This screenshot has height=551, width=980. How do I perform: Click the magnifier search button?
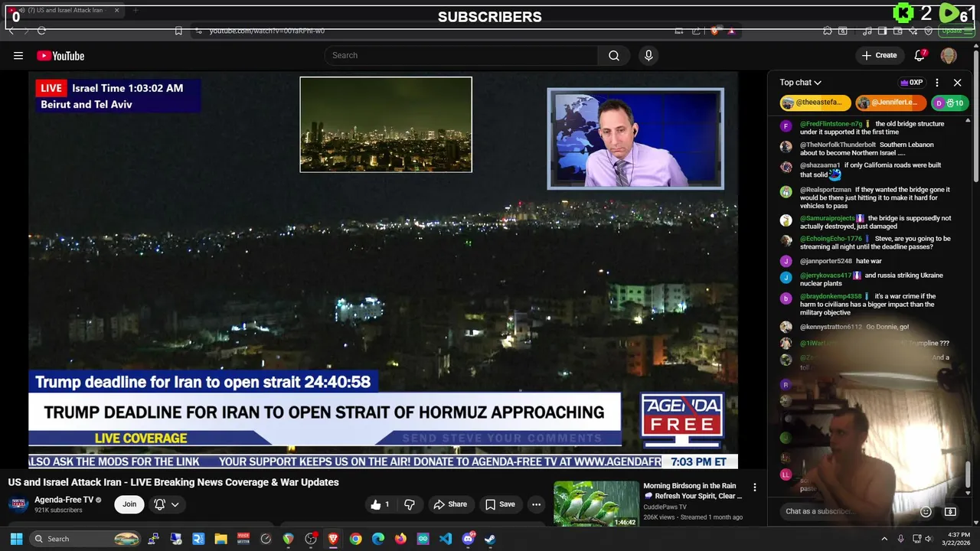click(x=614, y=55)
